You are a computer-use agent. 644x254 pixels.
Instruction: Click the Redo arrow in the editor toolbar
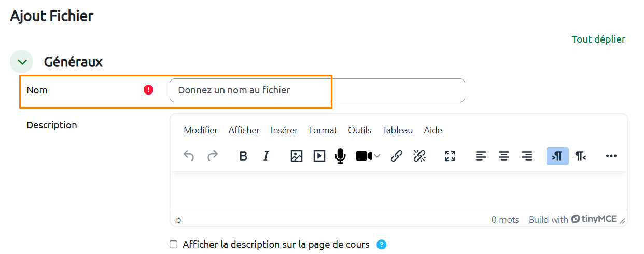[x=213, y=156]
